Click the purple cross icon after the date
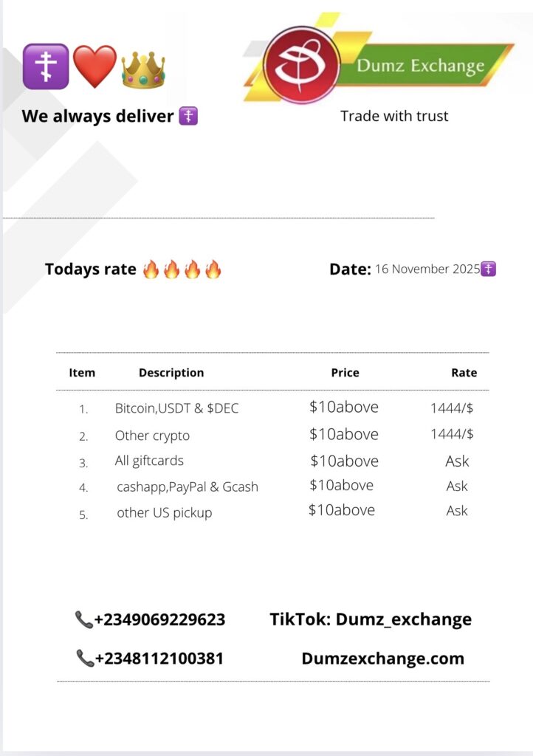This screenshot has width=533, height=756. click(x=489, y=269)
